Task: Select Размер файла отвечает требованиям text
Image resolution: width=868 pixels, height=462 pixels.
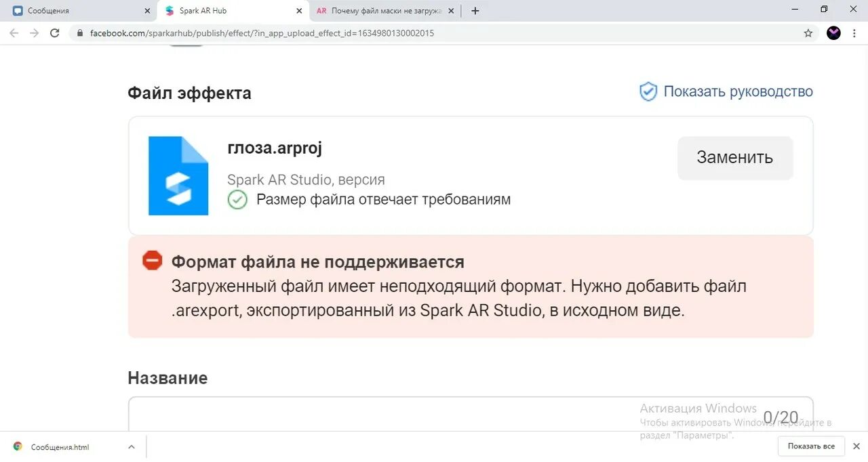Action: (x=383, y=199)
